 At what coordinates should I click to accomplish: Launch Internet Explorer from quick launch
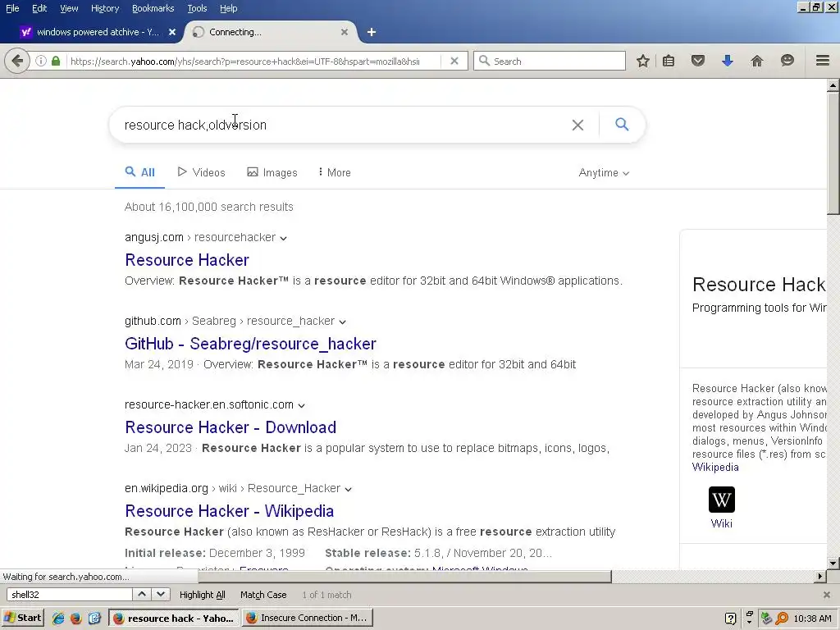pos(58,618)
